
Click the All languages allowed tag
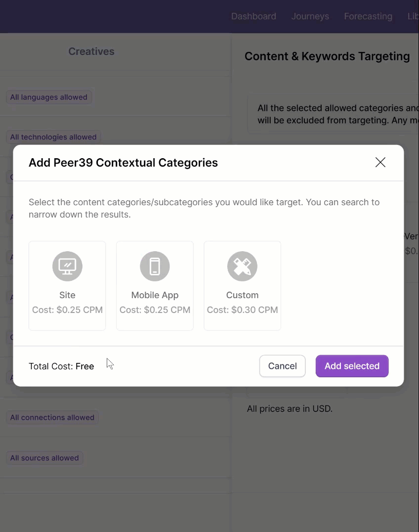[x=48, y=97]
